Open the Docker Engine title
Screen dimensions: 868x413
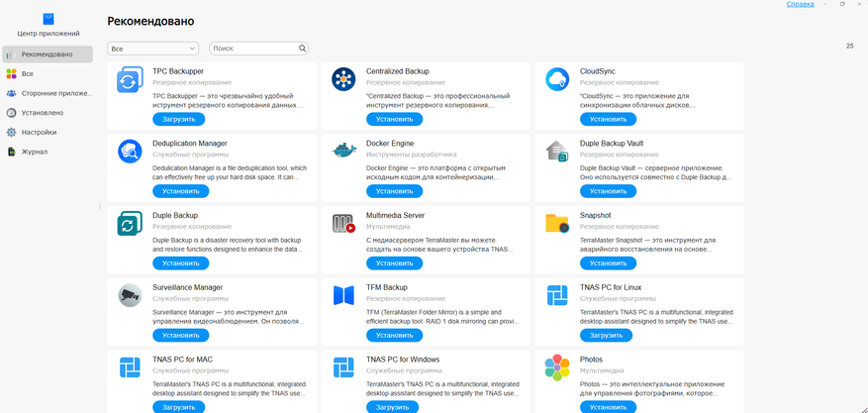pos(390,144)
